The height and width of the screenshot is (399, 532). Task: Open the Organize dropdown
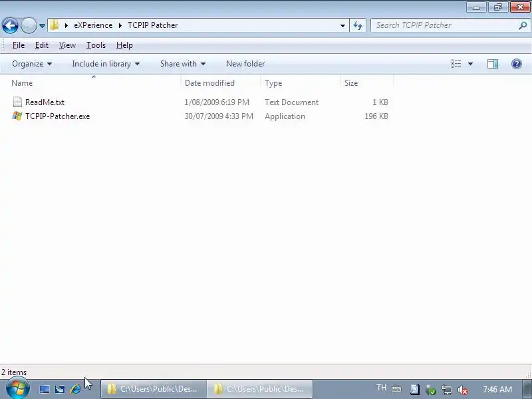(x=32, y=64)
